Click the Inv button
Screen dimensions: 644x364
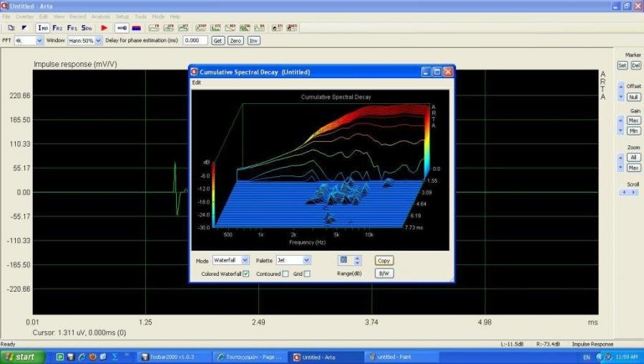click(x=254, y=40)
